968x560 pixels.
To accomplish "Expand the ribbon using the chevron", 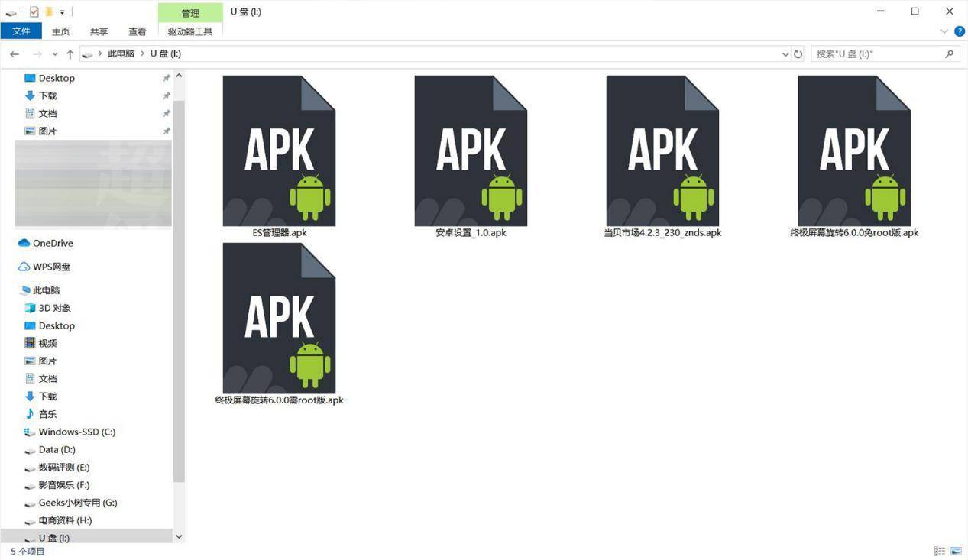I will click(944, 31).
